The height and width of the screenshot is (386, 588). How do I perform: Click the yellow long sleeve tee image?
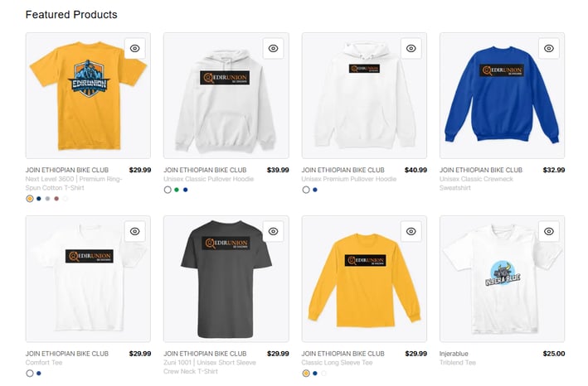[x=364, y=279]
